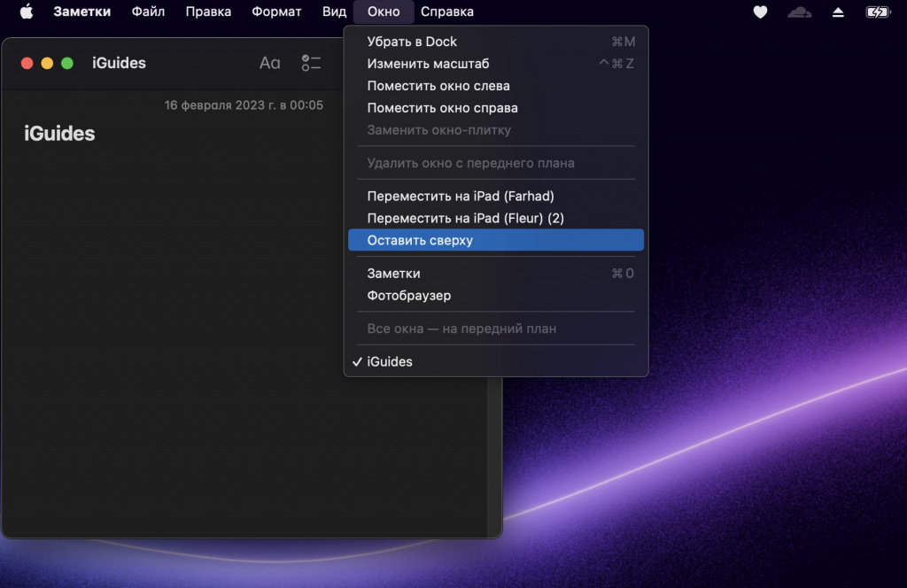Open Фотобраузер from the menu
907x588 pixels.
coord(408,295)
